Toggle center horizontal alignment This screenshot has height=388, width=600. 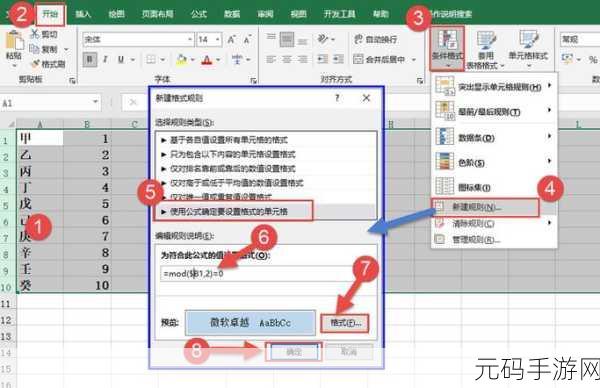(287, 59)
